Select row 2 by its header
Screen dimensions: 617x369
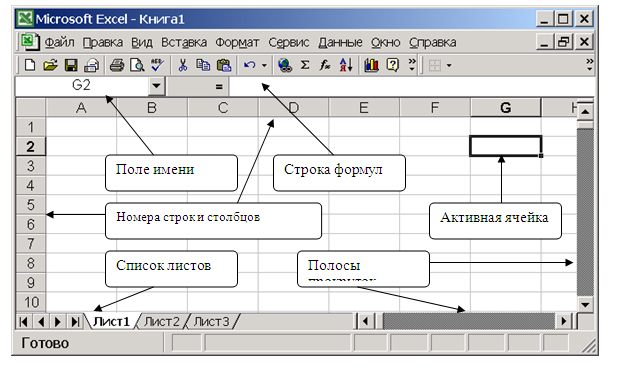pos(31,146)
